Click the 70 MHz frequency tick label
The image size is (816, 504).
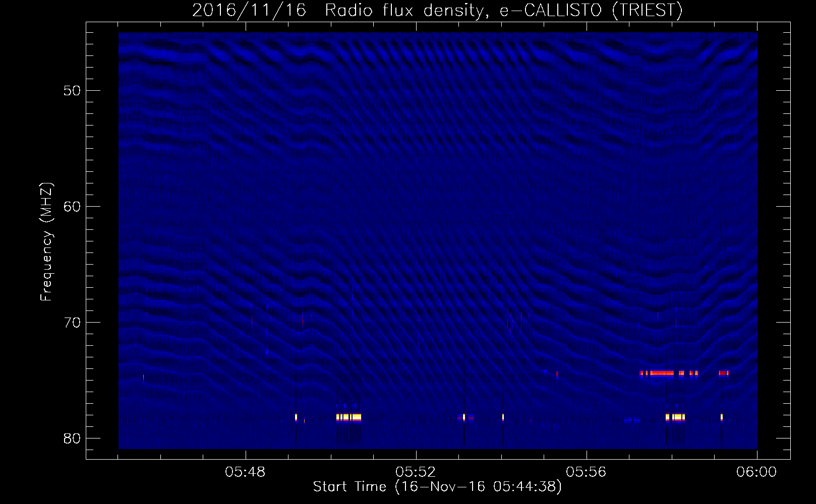[73, 323]
